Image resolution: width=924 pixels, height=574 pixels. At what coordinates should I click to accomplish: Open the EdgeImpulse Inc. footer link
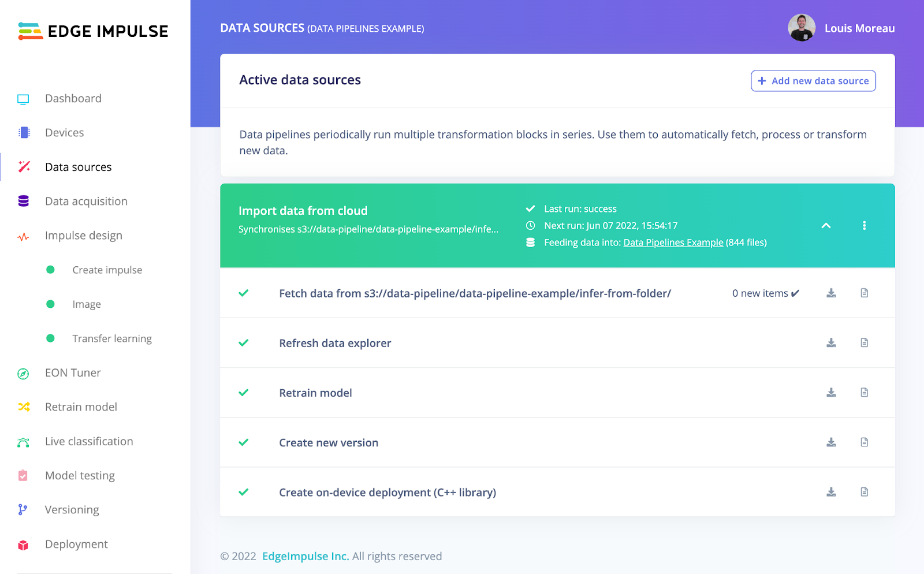pyautogui.click(x=305, y=556)
